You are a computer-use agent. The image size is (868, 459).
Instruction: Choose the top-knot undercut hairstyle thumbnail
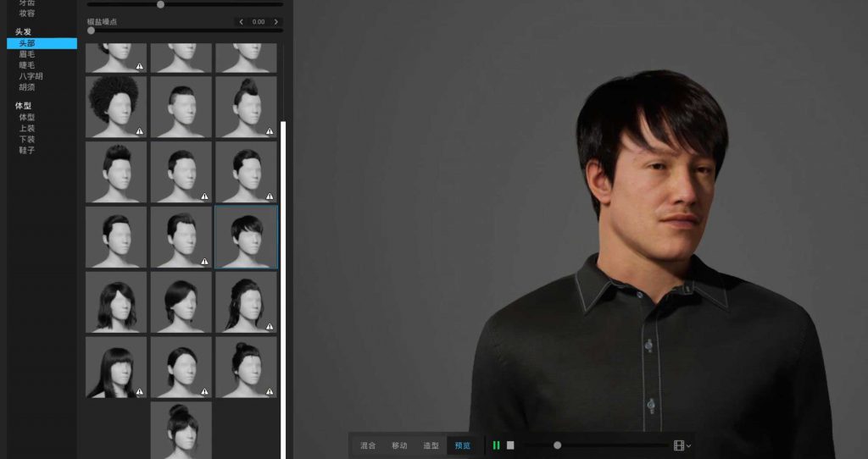pyautogui.click(x=246, y=107)
